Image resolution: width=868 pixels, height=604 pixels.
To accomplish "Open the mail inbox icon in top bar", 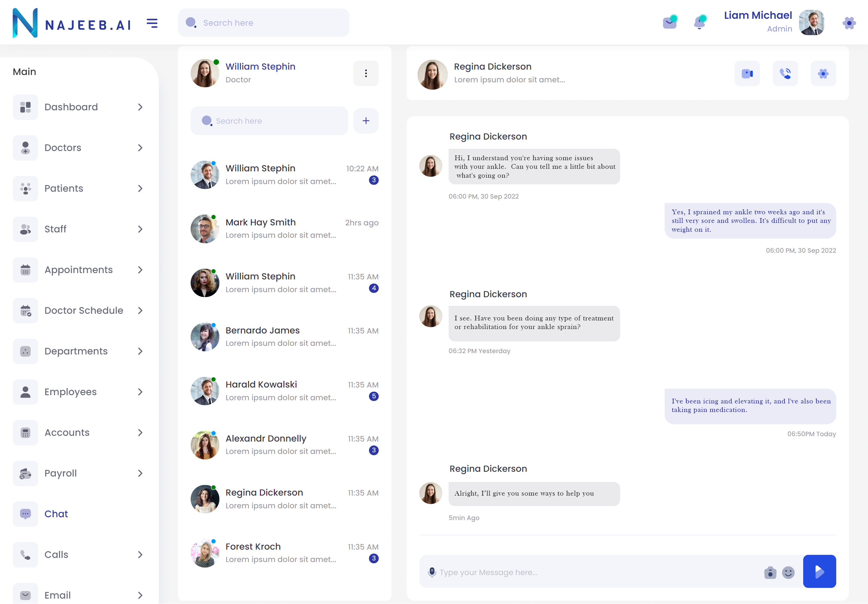I will click(669, 23).
